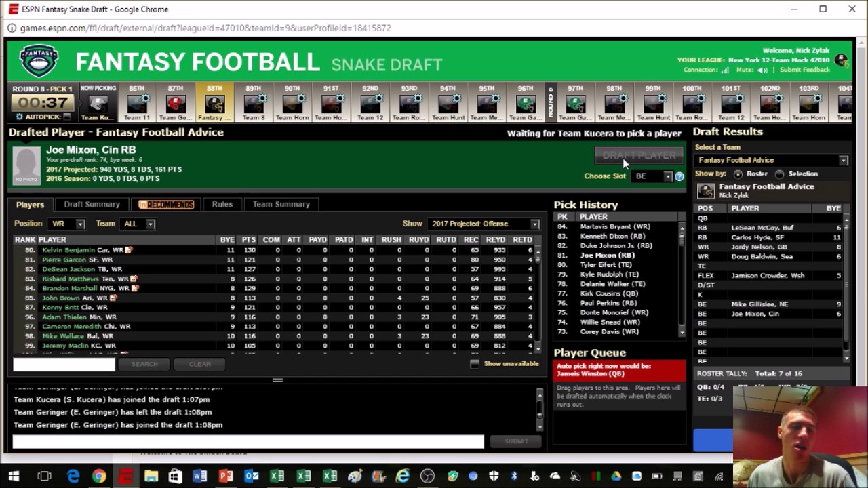
Task: Click the Windows Start button
Action: (14, 476)
